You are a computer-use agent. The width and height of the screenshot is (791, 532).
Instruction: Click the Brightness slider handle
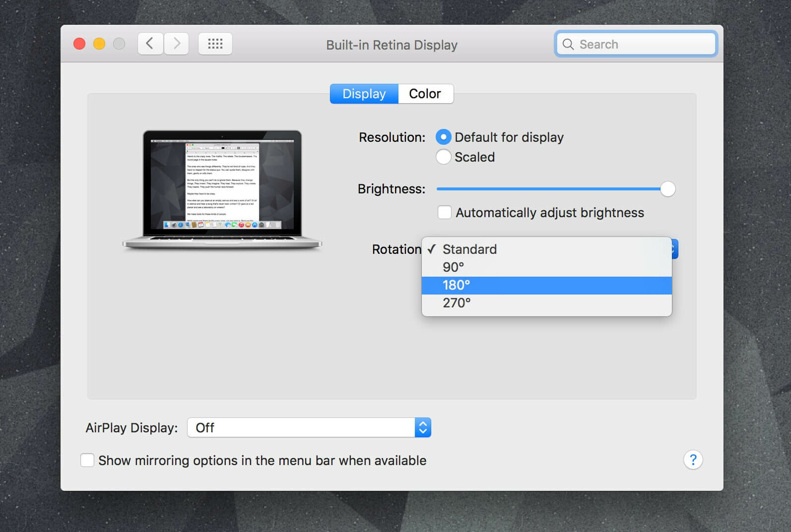click(x=668, y=189)
